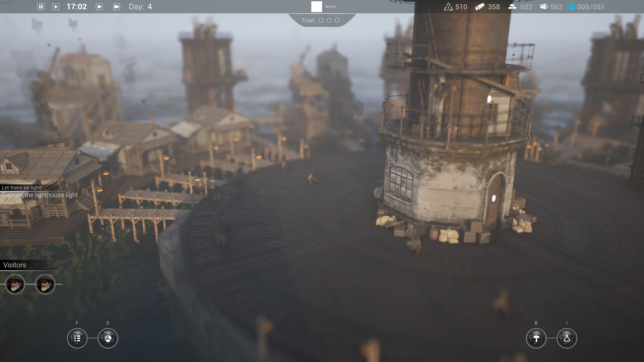Click the wood log resource icon
Viewport: 644px width, 362px height.
point(480,7)
